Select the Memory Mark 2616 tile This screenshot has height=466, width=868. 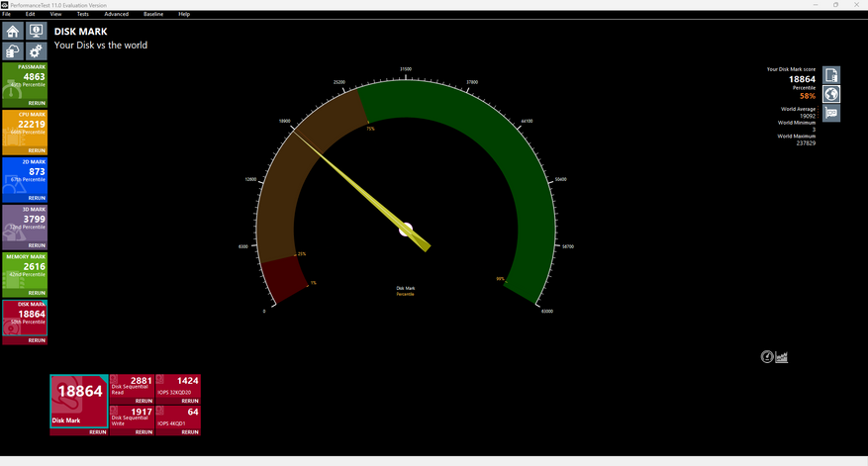[25, 271]
